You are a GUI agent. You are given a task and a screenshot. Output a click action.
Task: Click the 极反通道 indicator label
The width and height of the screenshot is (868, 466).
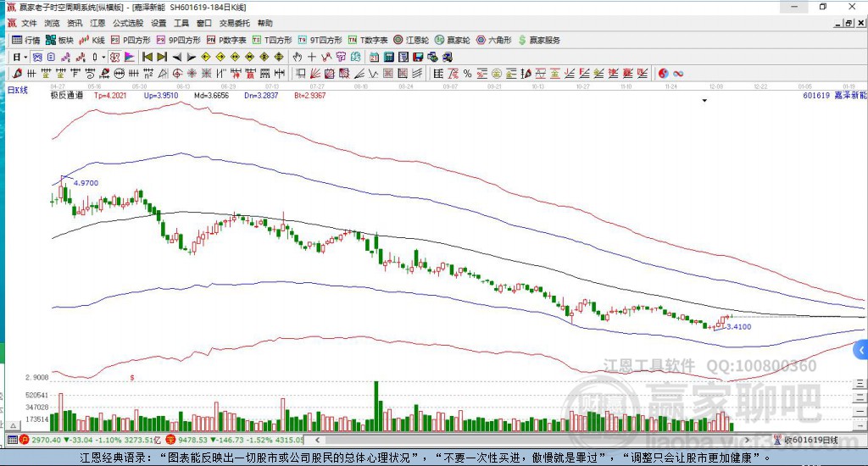pyautogui.click(x=67, y=95)
